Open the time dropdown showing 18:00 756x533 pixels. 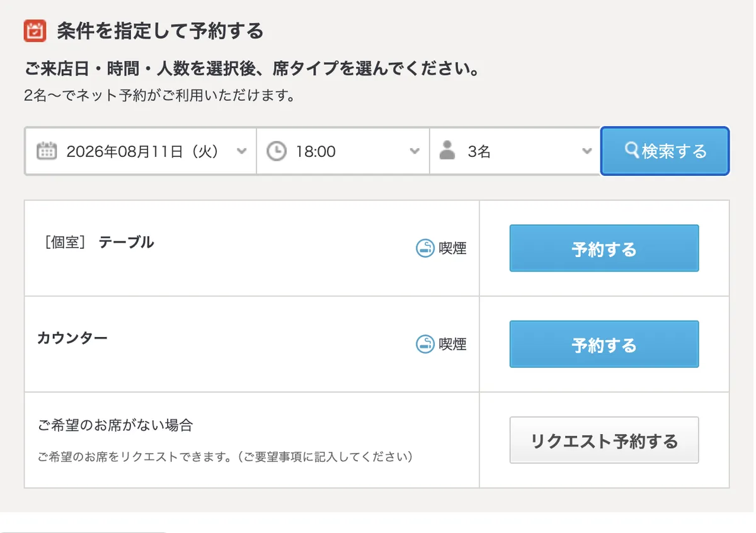pyautogui.click(x=343, y=151)
